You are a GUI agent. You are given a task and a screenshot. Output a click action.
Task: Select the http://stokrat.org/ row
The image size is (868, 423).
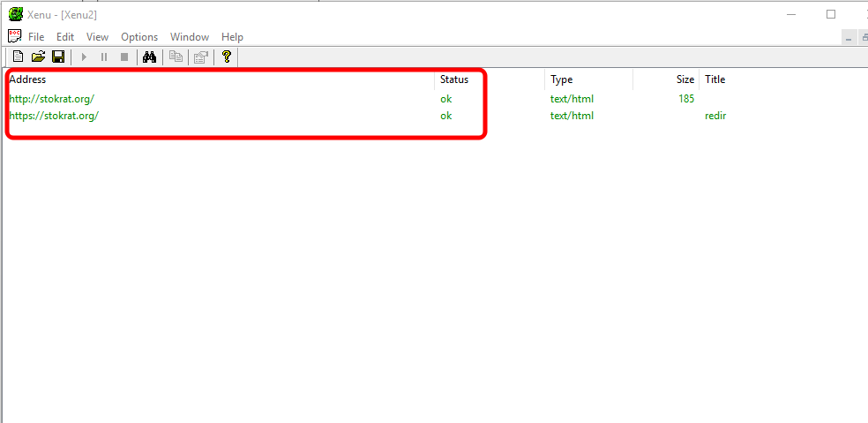pyautogui.click(x=51, y=99)
